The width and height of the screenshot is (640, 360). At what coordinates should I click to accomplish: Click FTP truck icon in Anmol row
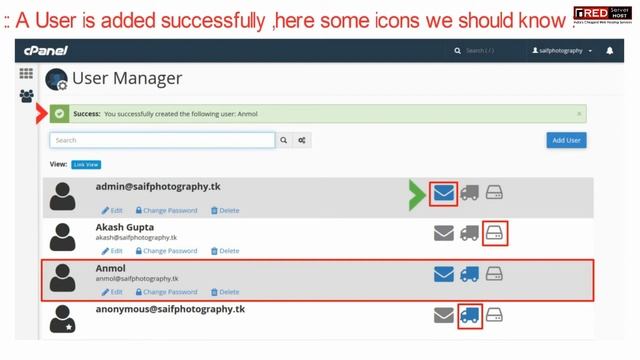click(x=469, y=274)
